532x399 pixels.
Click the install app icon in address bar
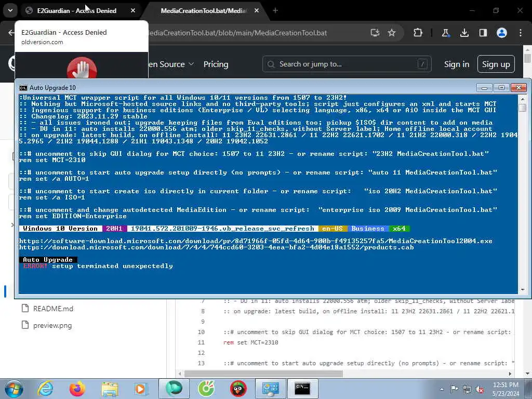click(375, 33)
